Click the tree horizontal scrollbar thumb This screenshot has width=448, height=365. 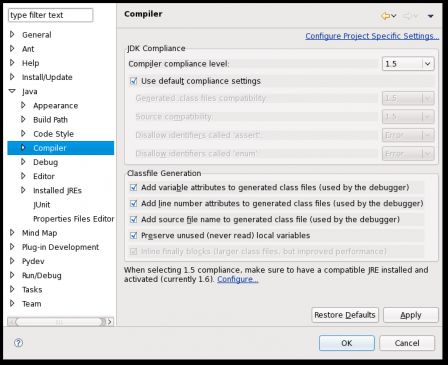click(59, 322)
